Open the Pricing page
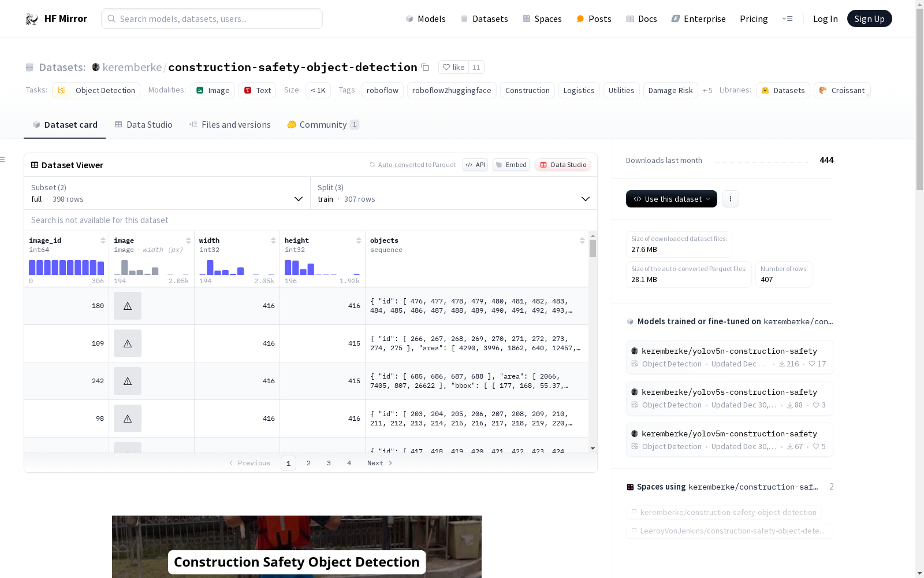This screenshot has height=578, width=924. point(754,19)
